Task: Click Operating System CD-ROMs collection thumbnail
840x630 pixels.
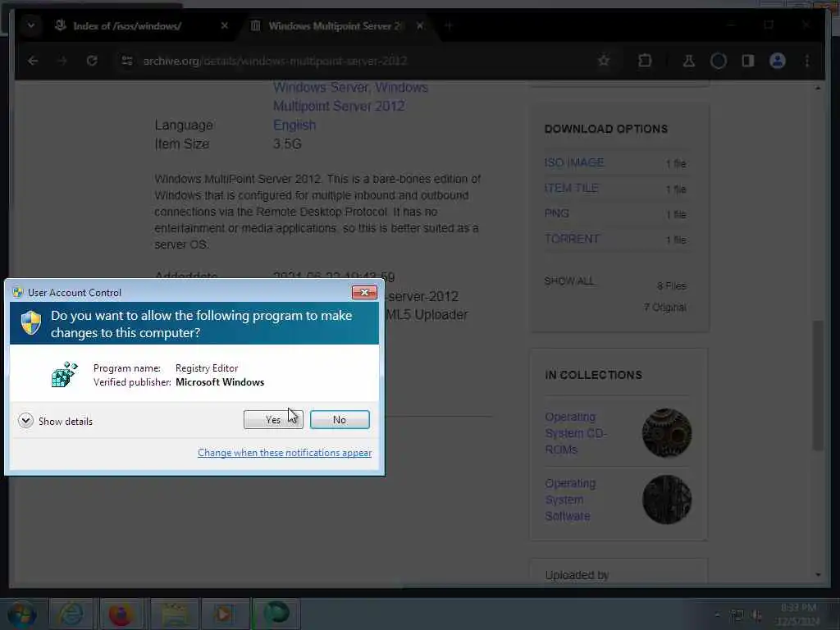Action: (x=667, y=433)
